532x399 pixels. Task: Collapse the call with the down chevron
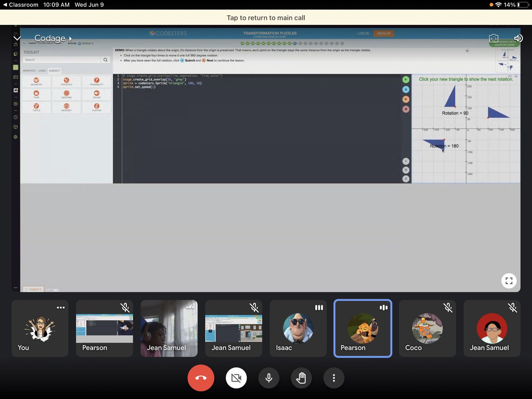point(17,39)
